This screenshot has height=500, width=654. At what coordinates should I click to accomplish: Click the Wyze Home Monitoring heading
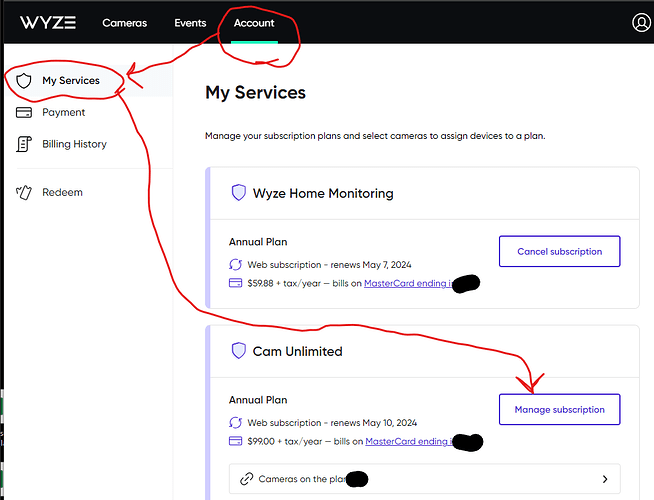click(323, 193)
